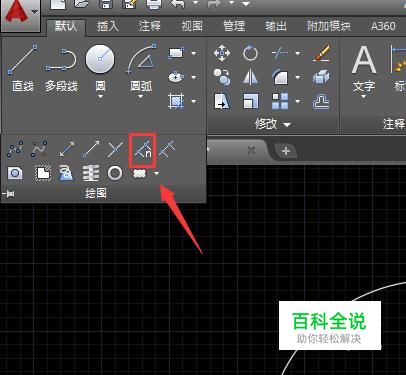
Task: Click the Erase tool icon
Action: point(321,53)
